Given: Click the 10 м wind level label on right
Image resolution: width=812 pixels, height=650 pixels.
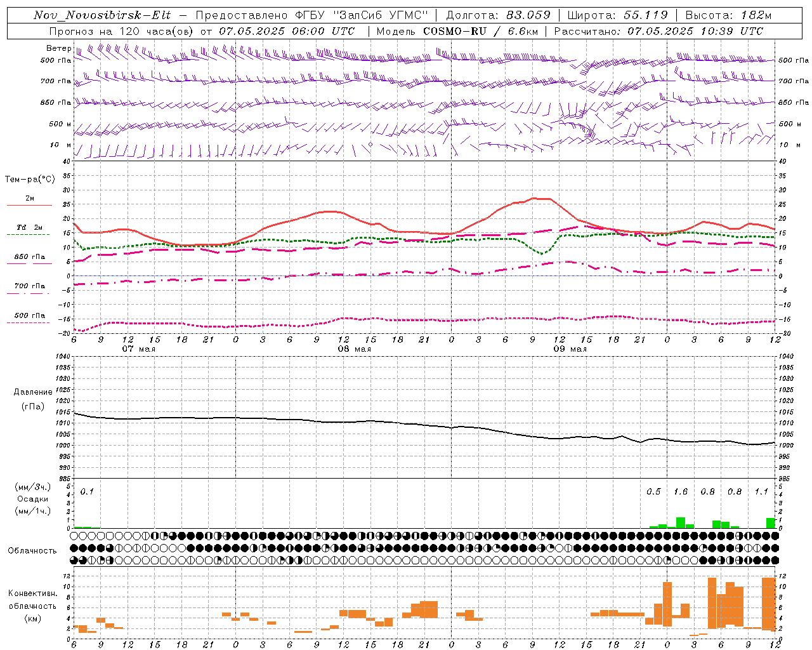Looking at the screenshot, I should 789,145.
